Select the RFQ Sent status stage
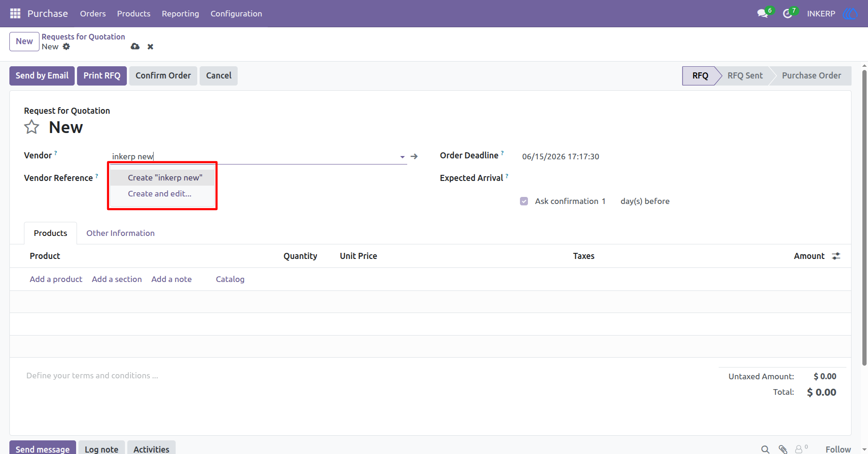The image size is (868, 454). pyautogui.click(x=745, y=76)
